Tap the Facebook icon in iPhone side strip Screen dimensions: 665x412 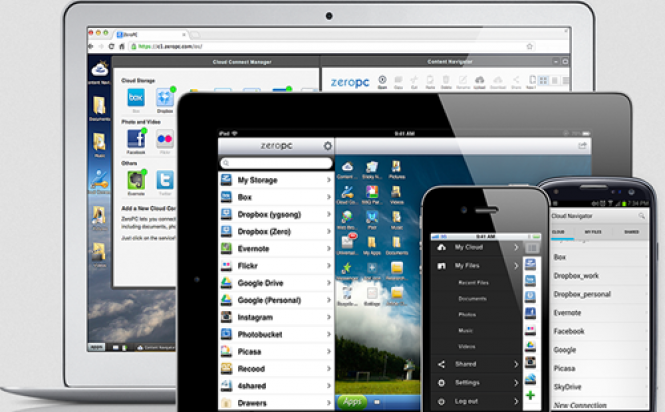(x=530, y=313)
